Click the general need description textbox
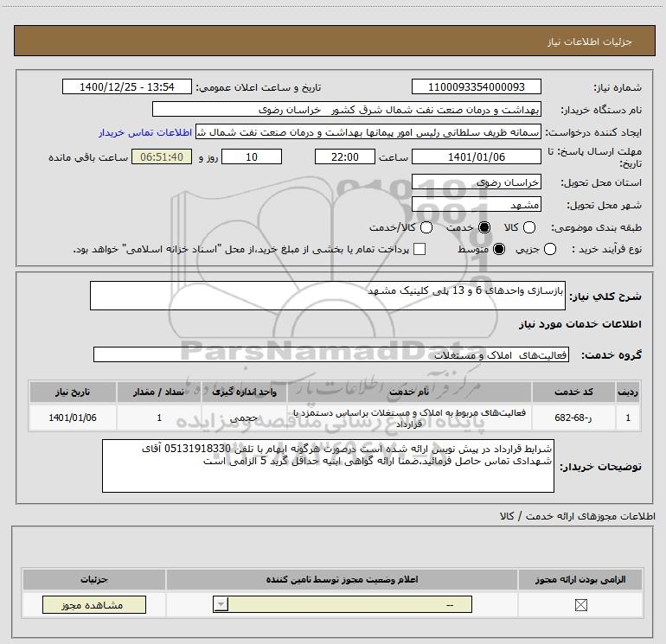 328,296
